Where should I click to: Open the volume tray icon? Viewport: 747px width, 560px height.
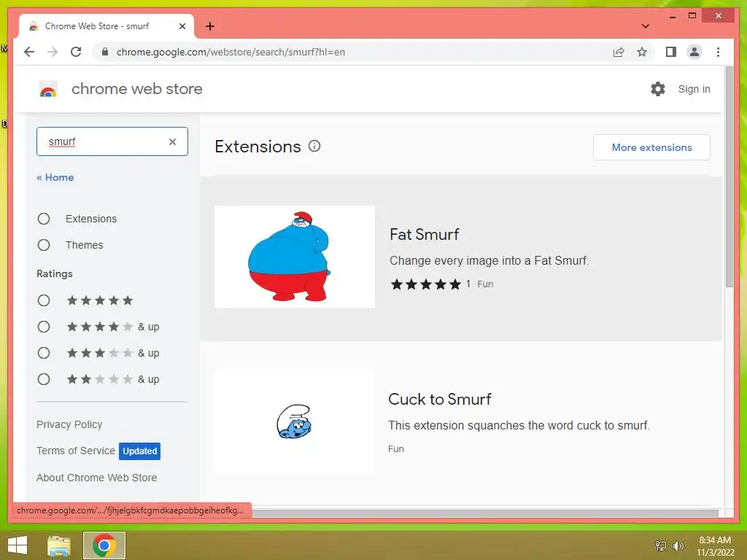(x=678, y=545)
